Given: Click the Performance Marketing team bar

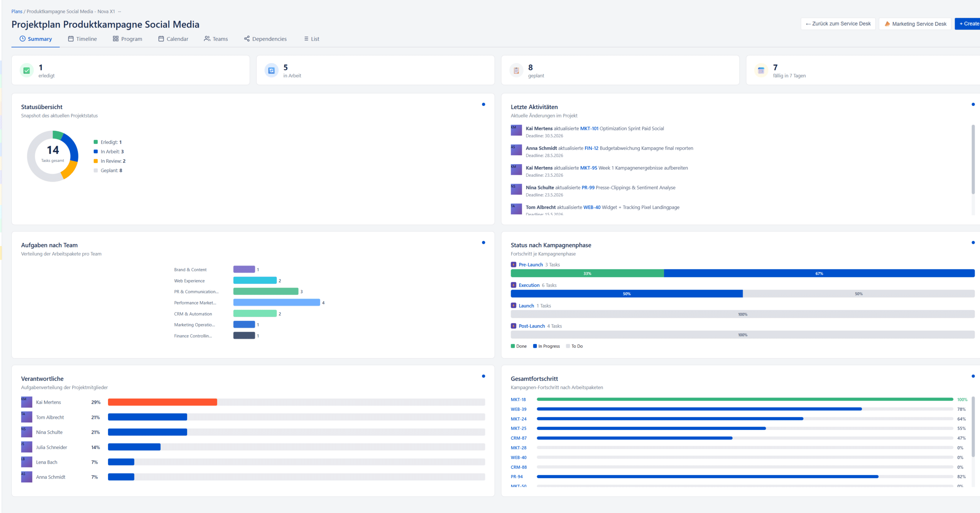Looking at the screenshot, I should 276,303.
